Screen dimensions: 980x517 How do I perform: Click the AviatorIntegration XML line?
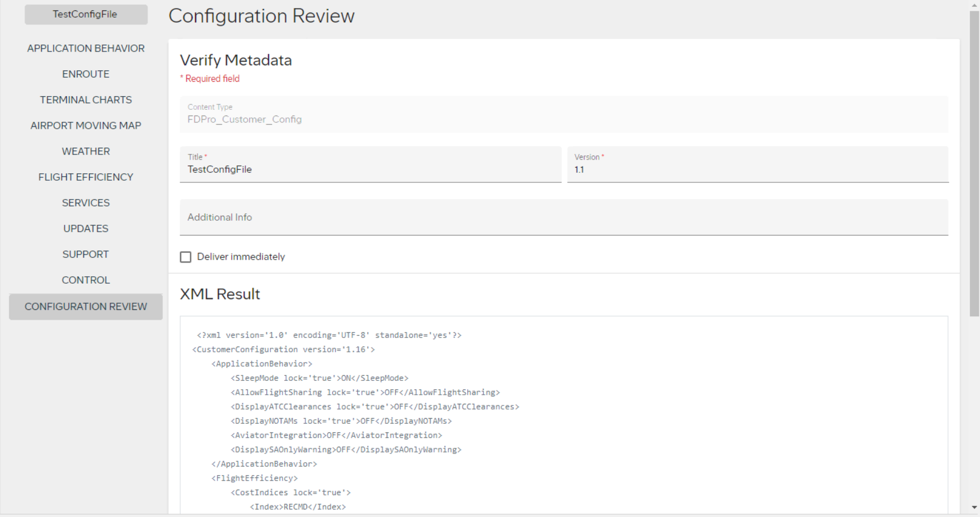click(x=336, y=435)
